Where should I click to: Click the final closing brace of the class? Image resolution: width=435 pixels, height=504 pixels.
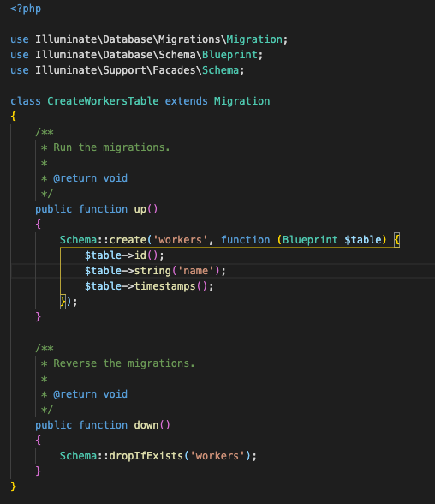[x=13, y=487]
